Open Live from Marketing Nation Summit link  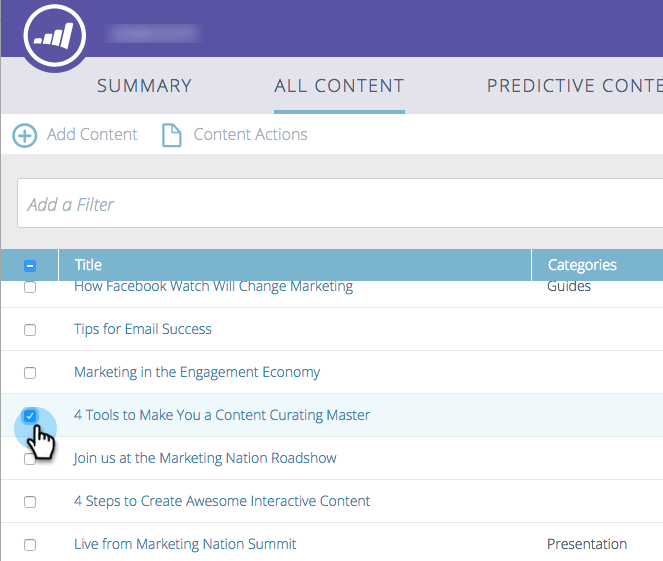point(185,544)
